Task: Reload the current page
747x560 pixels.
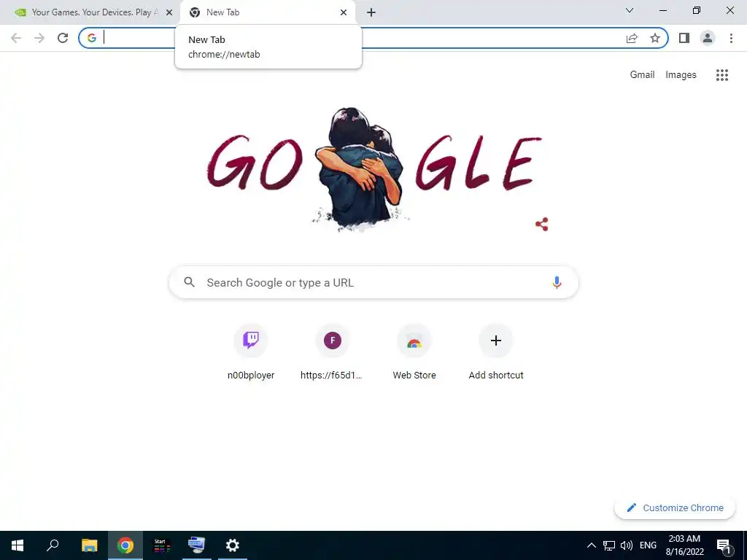Action: pos(63,38)
